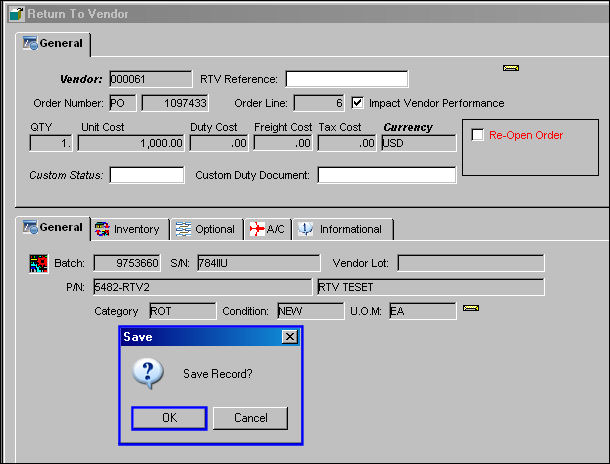
Task: Confirm save with OK button
Action: tap(169, 418)
